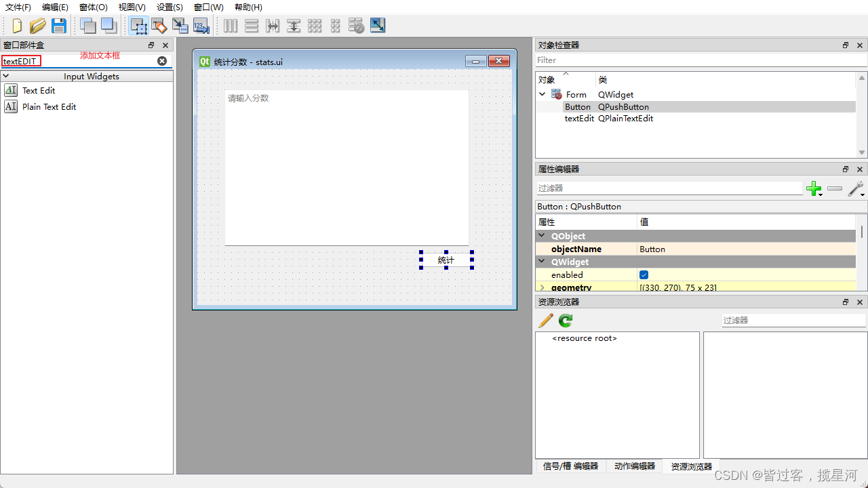The width and height of the screenshot is (868, 488).
Task: Collapse the Input Widgets category
Action: pos(5,76)
